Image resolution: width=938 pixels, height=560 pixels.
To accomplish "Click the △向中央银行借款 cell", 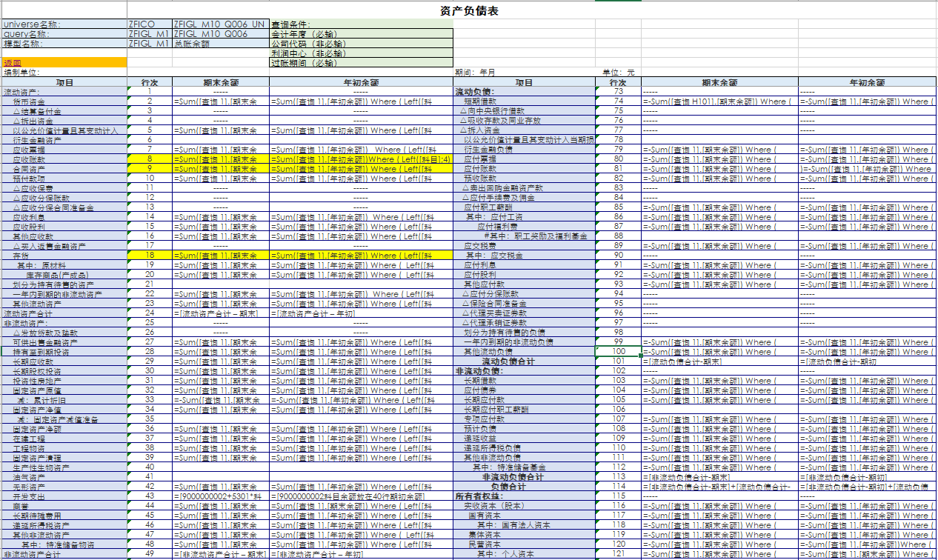I will pos(525,111).
